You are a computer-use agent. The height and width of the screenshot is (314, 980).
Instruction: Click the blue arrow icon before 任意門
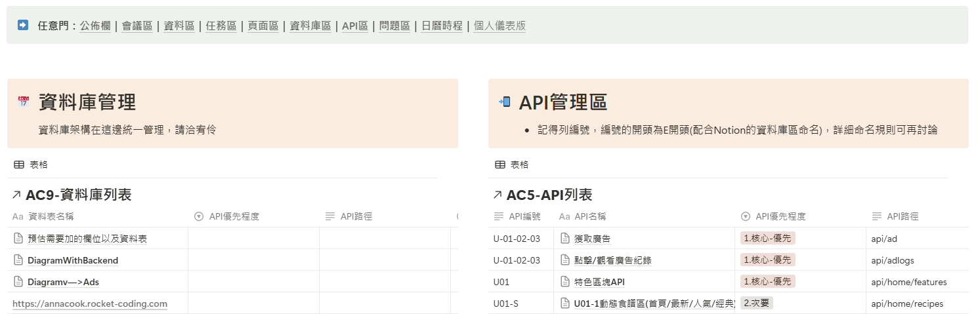[x=23, y=26]
